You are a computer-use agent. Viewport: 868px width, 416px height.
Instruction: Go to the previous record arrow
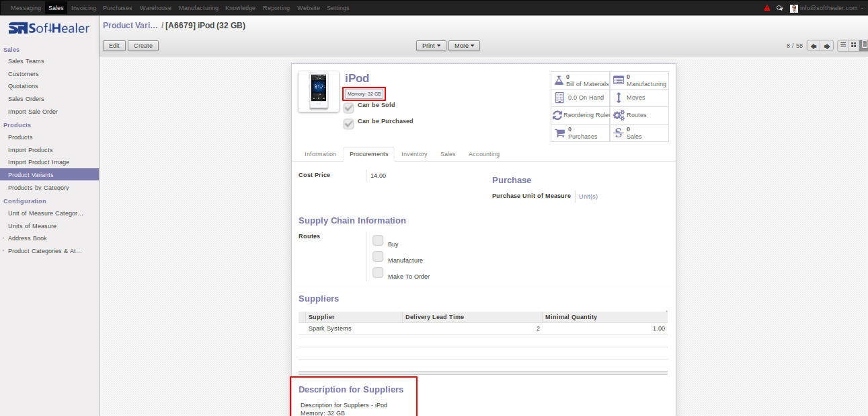[x=814, y=46]
